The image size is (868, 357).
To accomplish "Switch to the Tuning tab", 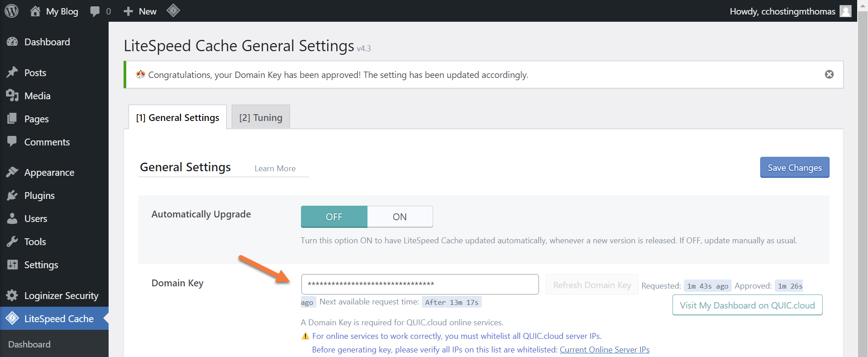I will 261,118.
